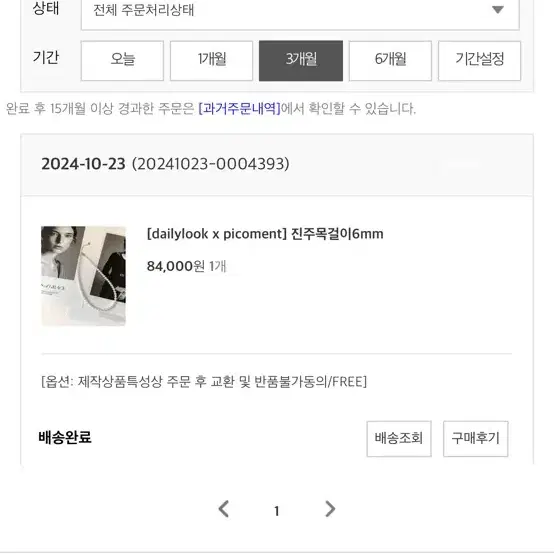Click the 84,000원 price text
Screen dimensions: 554x554
point(176,266)
